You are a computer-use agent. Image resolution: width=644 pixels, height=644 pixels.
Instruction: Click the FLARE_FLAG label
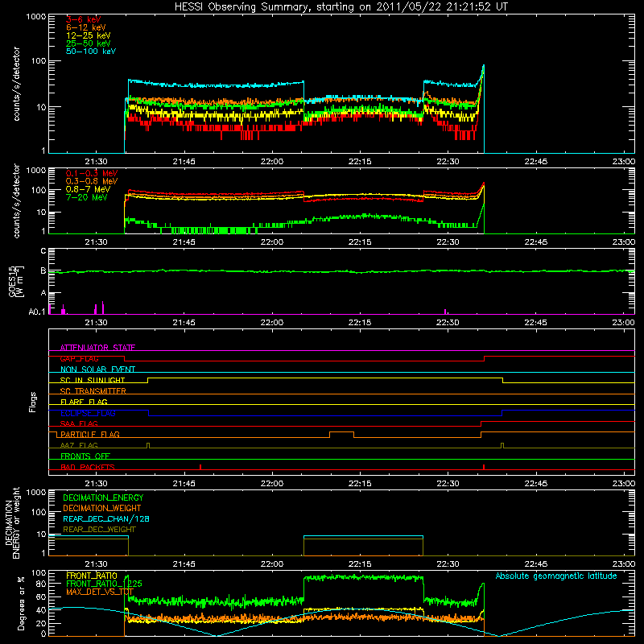[84, 402]
